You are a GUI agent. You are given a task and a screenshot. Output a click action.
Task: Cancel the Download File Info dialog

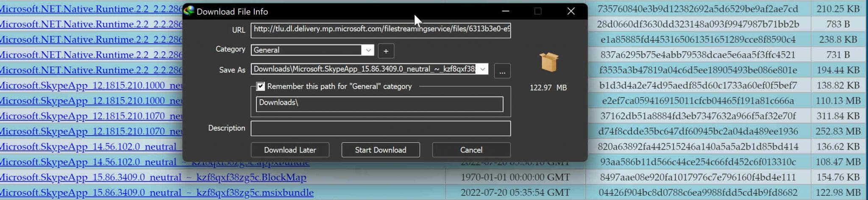coord(471,150)
